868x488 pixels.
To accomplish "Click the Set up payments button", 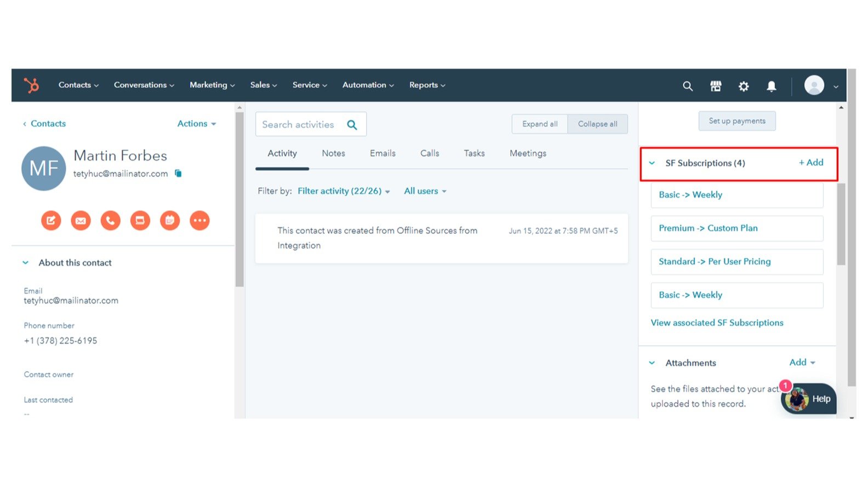I will pos(737,121).
